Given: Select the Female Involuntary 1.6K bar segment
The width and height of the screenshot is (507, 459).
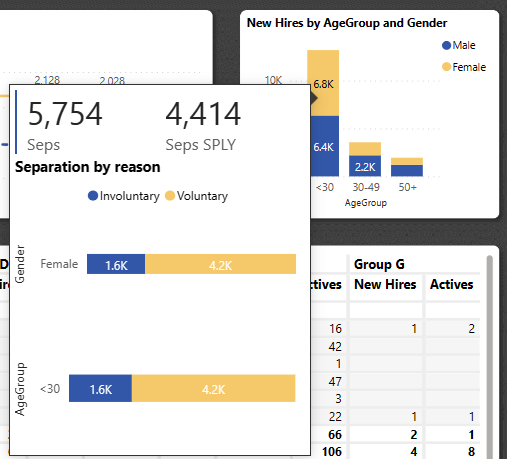Looking at the screenshot, I should pyautogui.click(x=116, y=264).
